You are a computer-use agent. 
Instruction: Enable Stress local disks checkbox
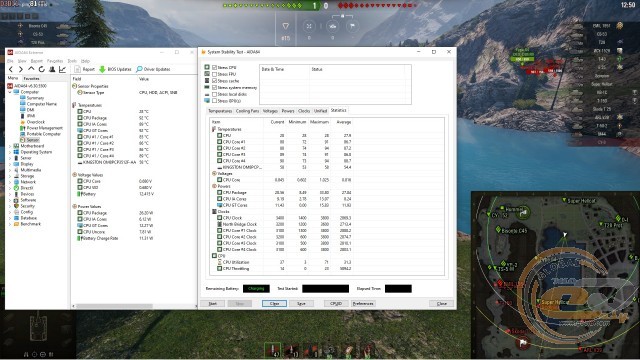tap(214, 94)
